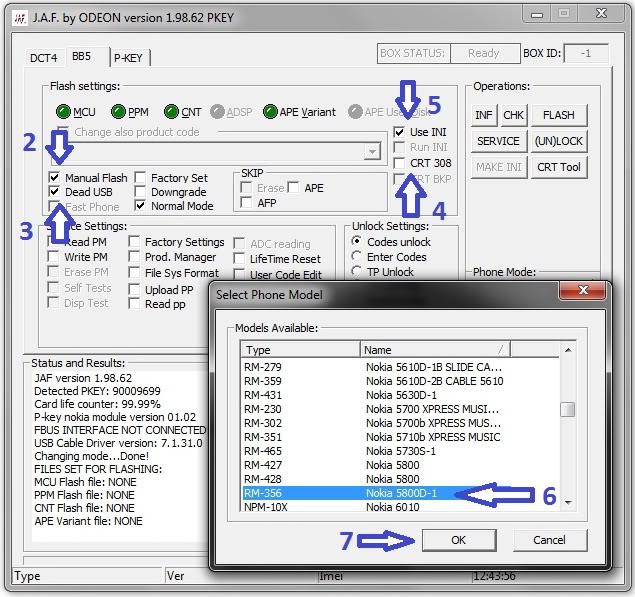Click the green CNT indicator button

(x=171, y=112)
